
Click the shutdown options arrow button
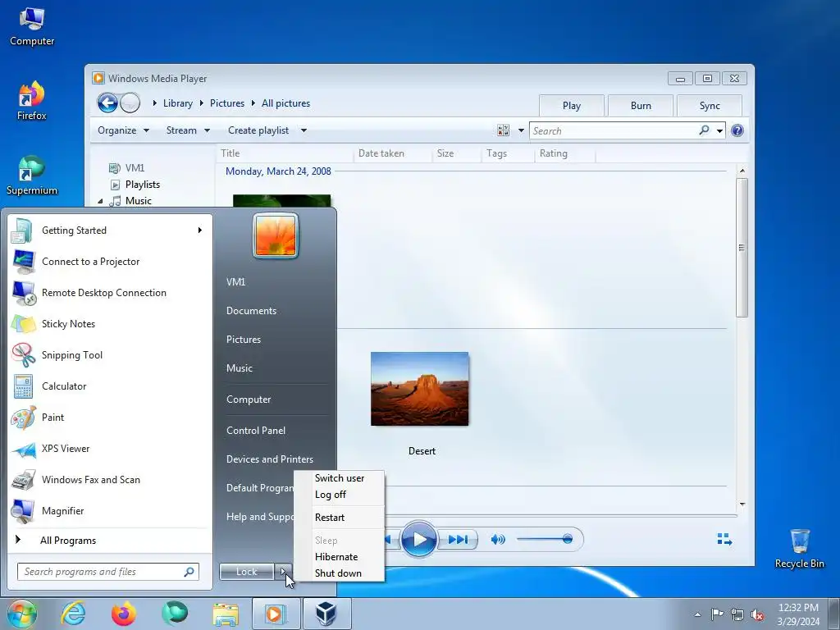click(x=283, y=572)
